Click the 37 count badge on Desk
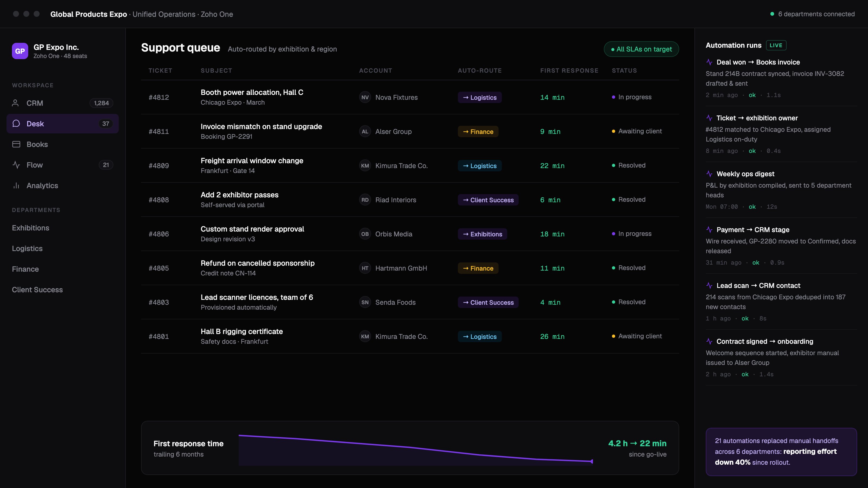Viewport: 868px width, 488px height. click(x=106, y=124)
